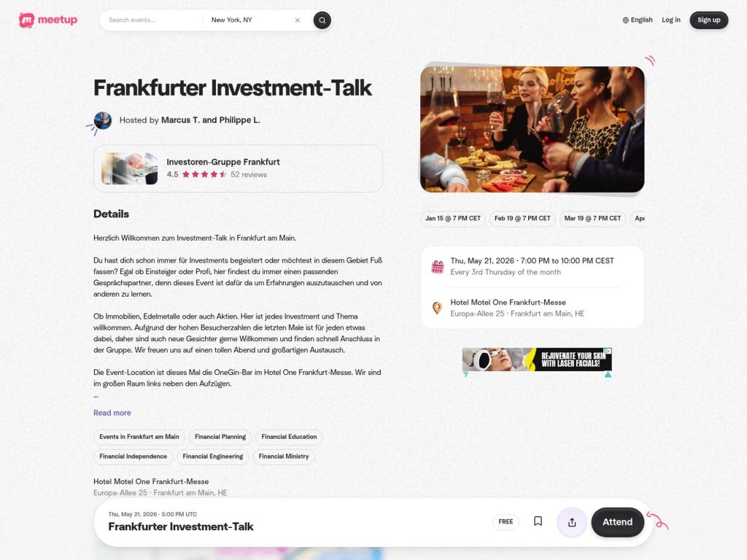747x560 pixels.
Task: Select the Mar 19 @ 7 PM CET date chip
Action: click(592, 218)
